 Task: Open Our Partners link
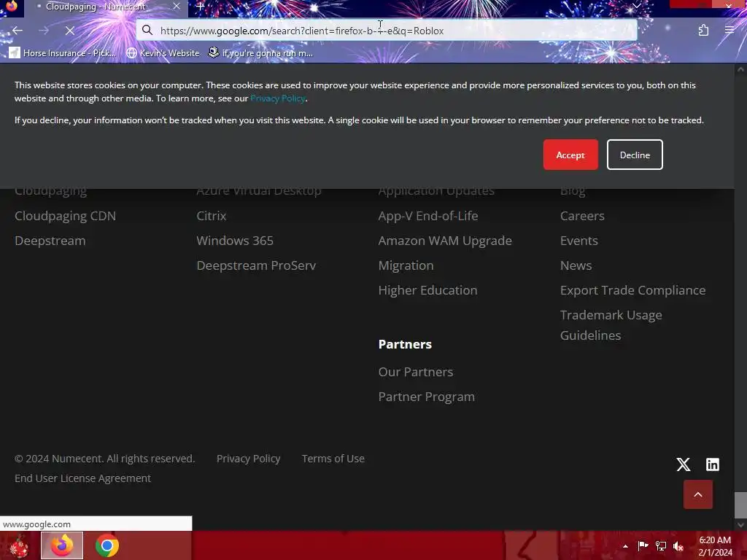[x=415, y=372]
